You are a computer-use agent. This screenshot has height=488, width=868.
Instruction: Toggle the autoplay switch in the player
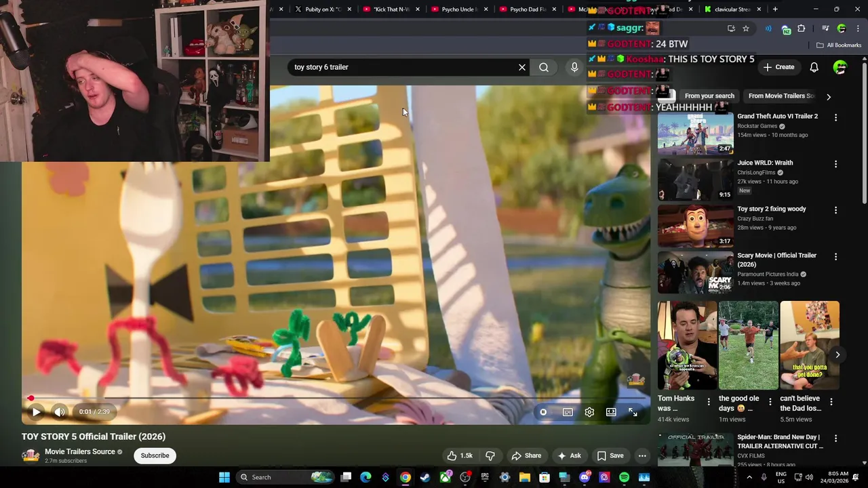coord(543,412)
